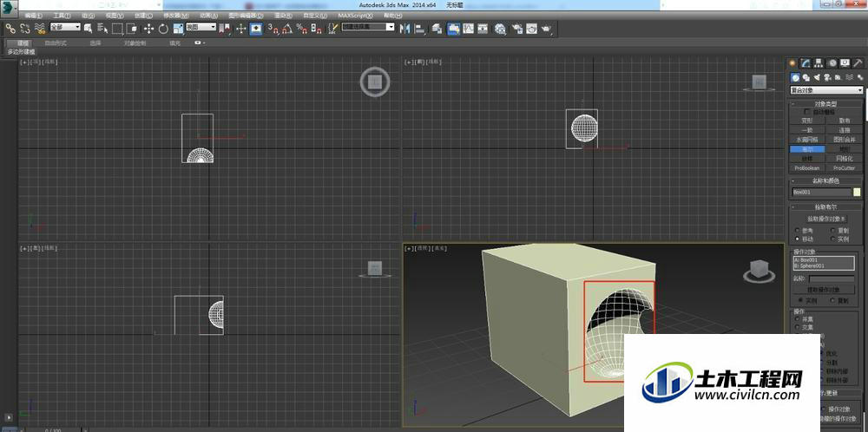
Task: Click the Select and Manipulate tool
Action: 240,29
